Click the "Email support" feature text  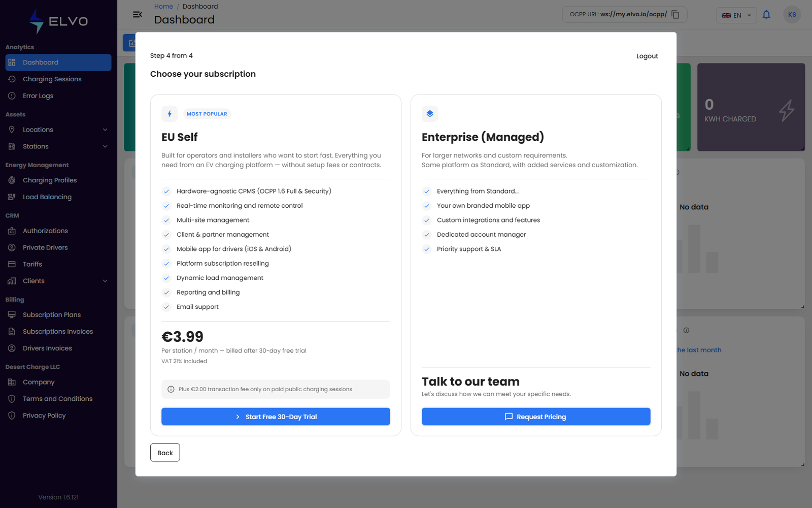[x=197, y=307]
